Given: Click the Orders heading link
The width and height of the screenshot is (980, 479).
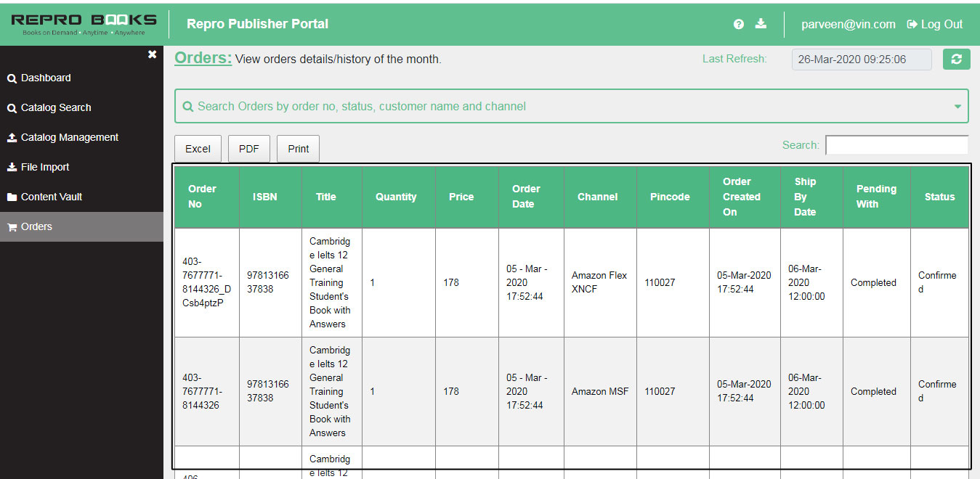Looking at the screenshot, I should pos(203,57).
